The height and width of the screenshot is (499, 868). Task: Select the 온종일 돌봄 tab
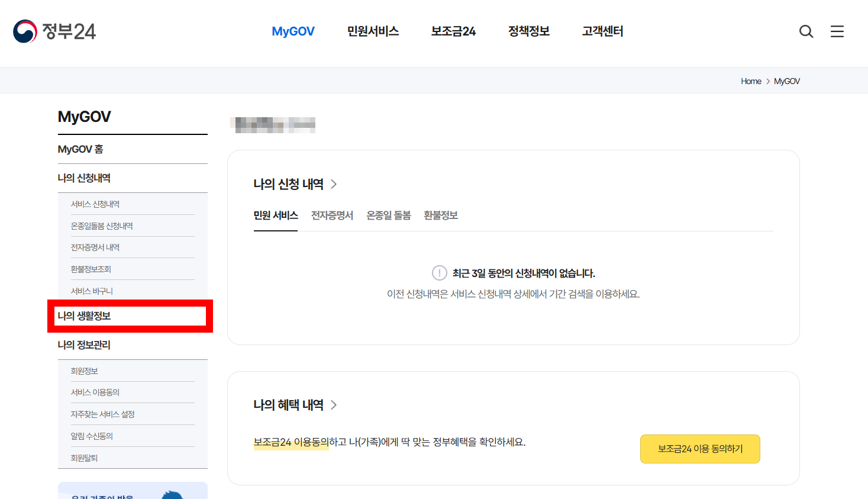pos(388,215)
